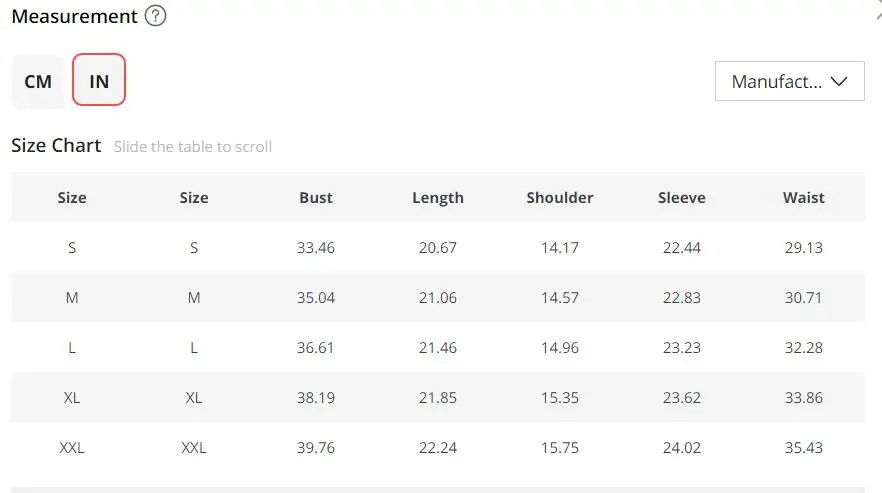Image resolution: width=882 pixels, height=493 pixels.
Task: Click the Measurement help question mark icon
Action: coord(155,17)
